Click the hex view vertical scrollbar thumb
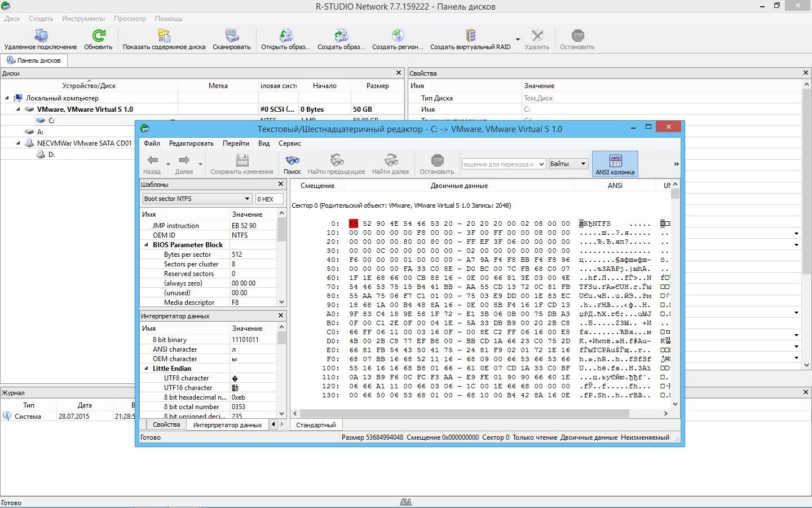The width and height of the screenshot is (812, 508). (x=675, y=194)
